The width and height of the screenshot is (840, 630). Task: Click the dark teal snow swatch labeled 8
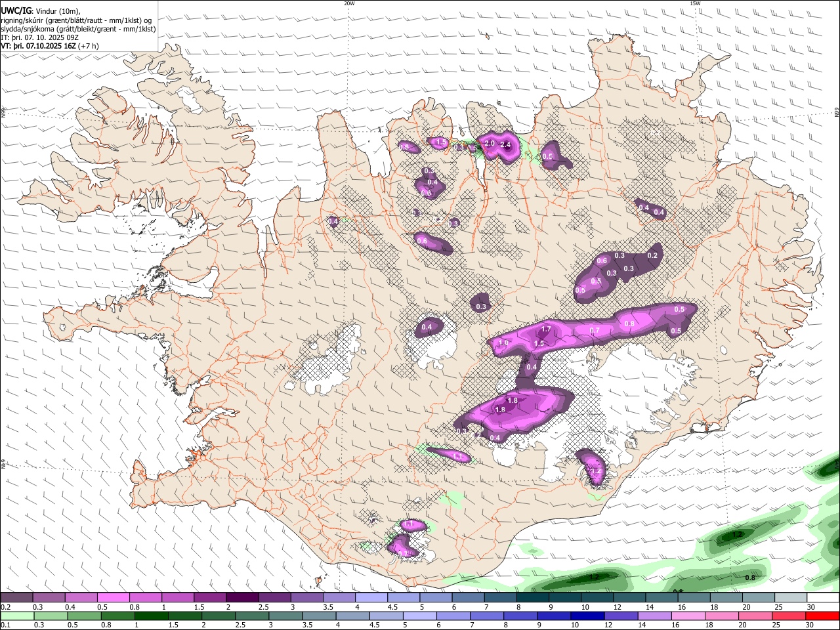click(x=533, y=597)
